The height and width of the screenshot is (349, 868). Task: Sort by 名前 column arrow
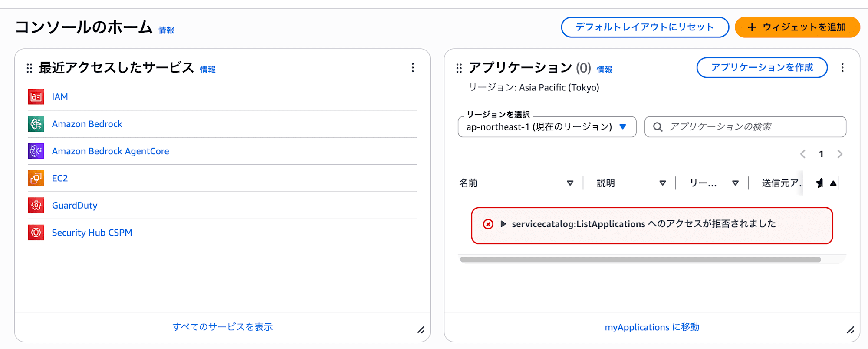pyautogui.click(x=570, y=183)
